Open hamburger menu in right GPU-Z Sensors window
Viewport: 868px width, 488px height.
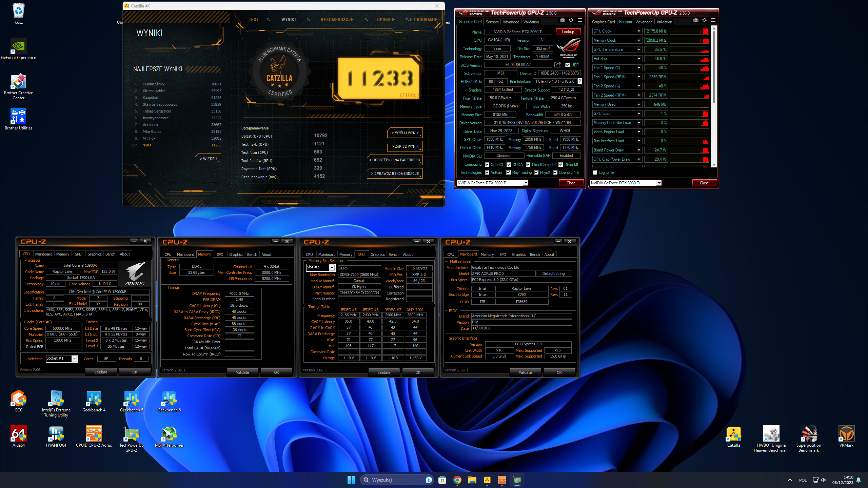coord(713,20)
